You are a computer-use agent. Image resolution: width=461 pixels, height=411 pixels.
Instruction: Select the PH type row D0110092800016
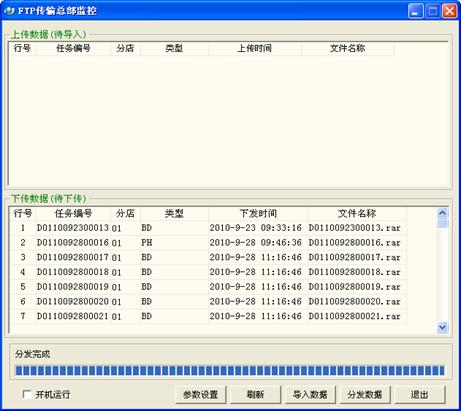tap(208, 243)
